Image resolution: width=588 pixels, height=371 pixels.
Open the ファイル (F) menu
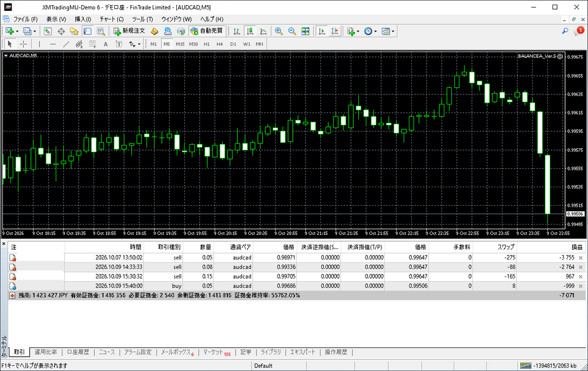click(x=25, y=19)
